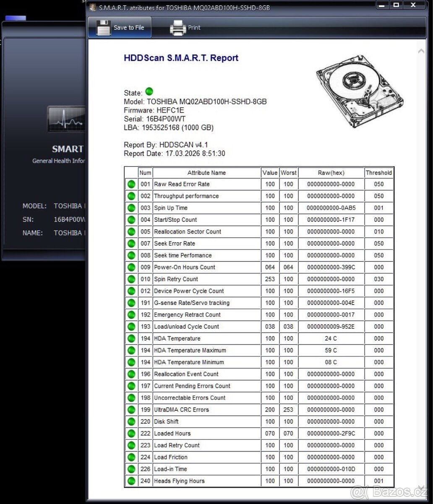Viewport: 433px width, 504px height.
Task: Click the 24 C HDA Temperature value
Action: (x=331, y=339)
